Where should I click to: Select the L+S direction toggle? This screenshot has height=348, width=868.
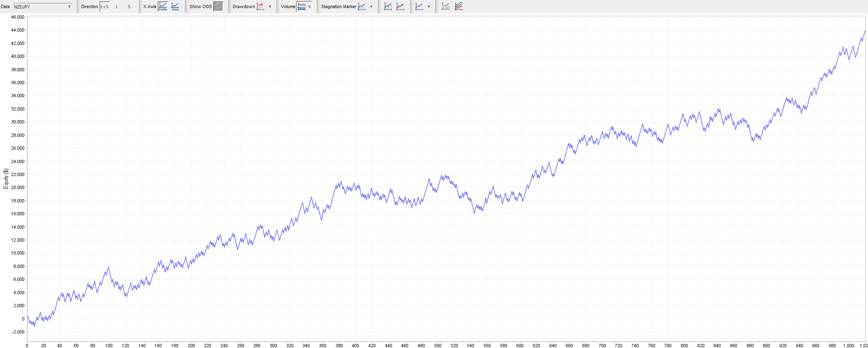coord(105,6)
